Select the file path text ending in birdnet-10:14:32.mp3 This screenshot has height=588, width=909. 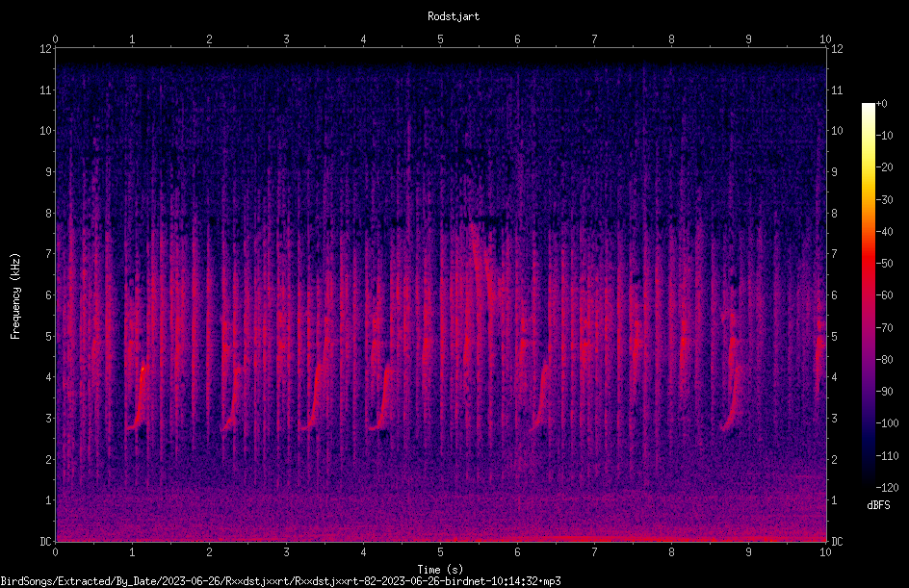(x=280, y=581)
